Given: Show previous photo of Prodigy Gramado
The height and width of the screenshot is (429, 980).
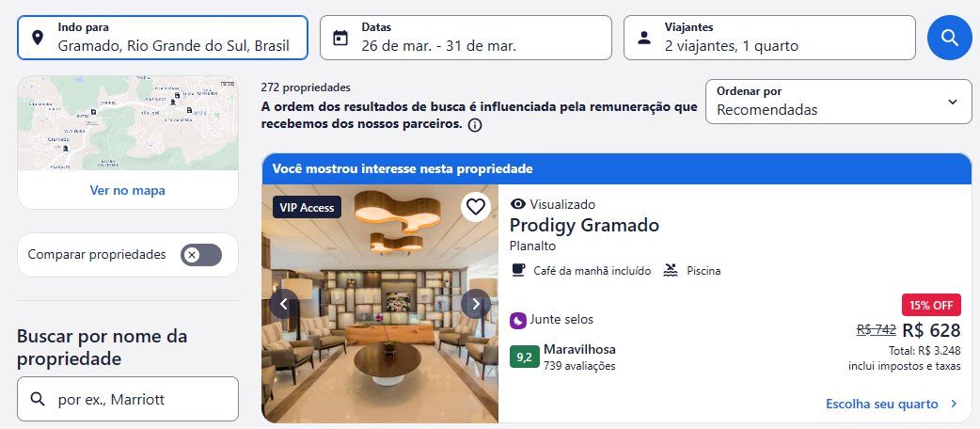Looking at the screenshot, I should pos(284,304).
